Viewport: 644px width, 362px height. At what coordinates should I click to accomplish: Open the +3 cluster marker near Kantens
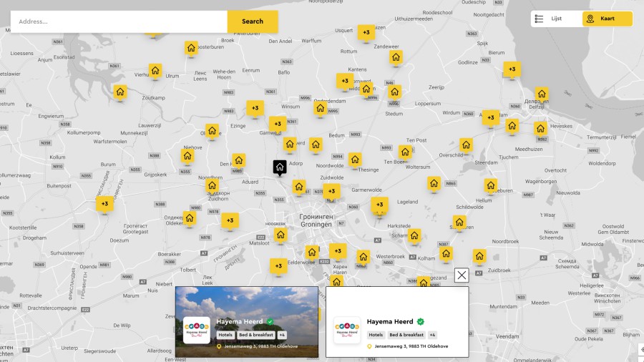(x=345, y=82)
